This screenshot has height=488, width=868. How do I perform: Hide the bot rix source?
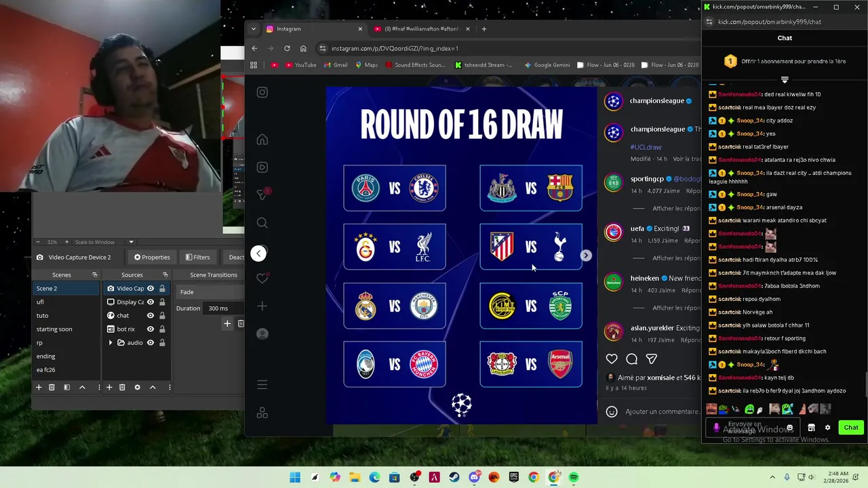point(151,329)
